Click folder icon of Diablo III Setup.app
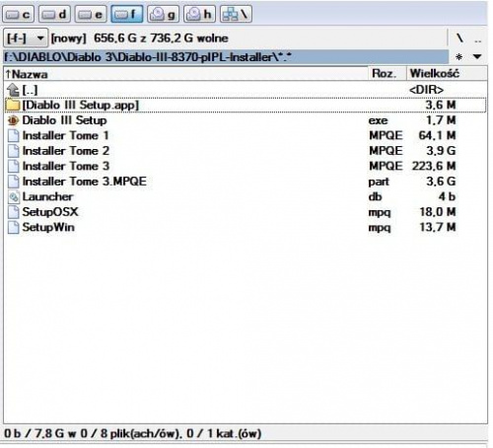The height and width of the screenshot is (448, 493). [13, 105]
